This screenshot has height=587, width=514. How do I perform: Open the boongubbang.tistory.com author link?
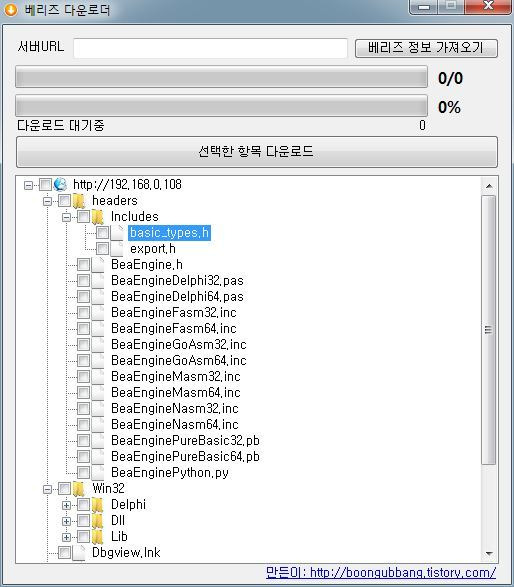tap(381, 573)
